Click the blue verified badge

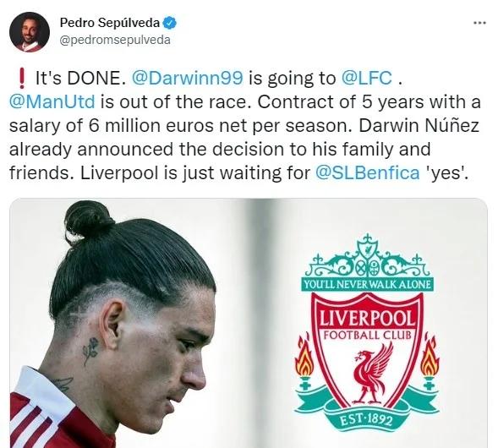[170, 23]
